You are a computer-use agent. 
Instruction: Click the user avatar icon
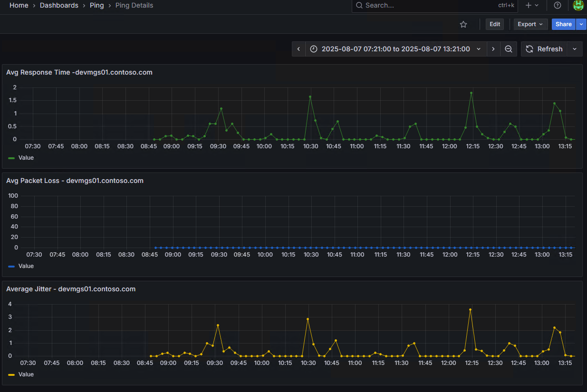click(578, 5)
